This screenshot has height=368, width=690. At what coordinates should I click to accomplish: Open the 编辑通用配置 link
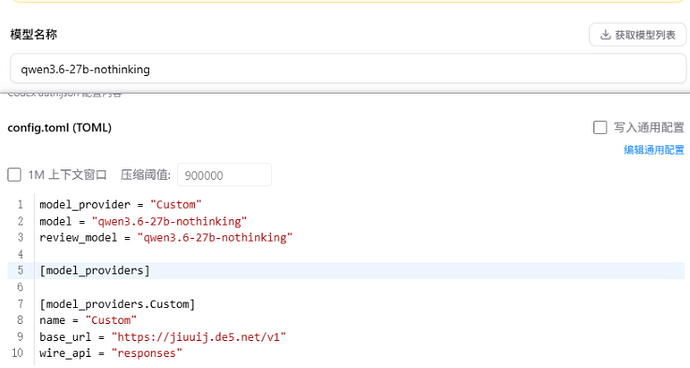[653, 150]
